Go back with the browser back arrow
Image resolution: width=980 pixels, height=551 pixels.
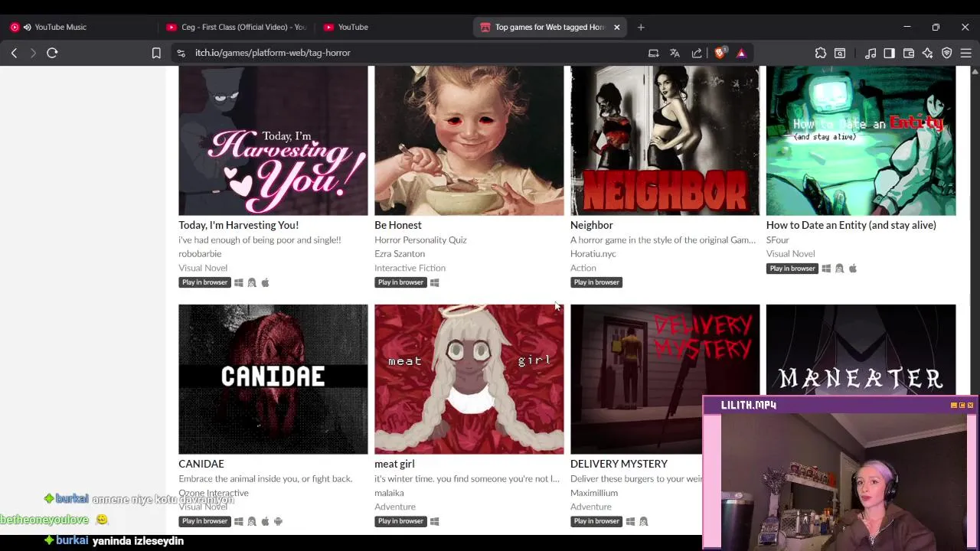tap(14, 53)
